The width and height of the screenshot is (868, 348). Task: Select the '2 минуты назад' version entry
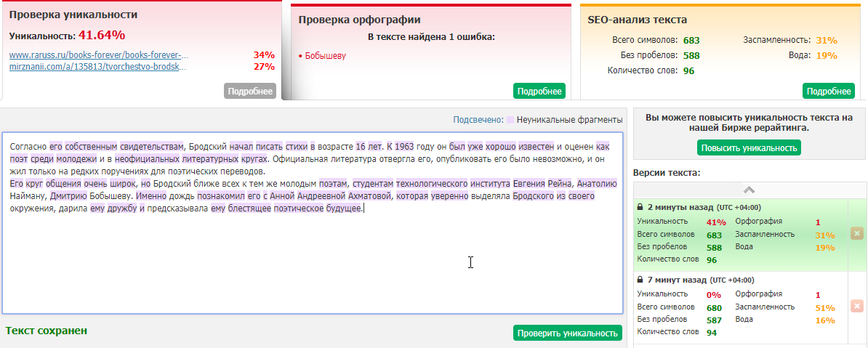click(x=734, y=234)
